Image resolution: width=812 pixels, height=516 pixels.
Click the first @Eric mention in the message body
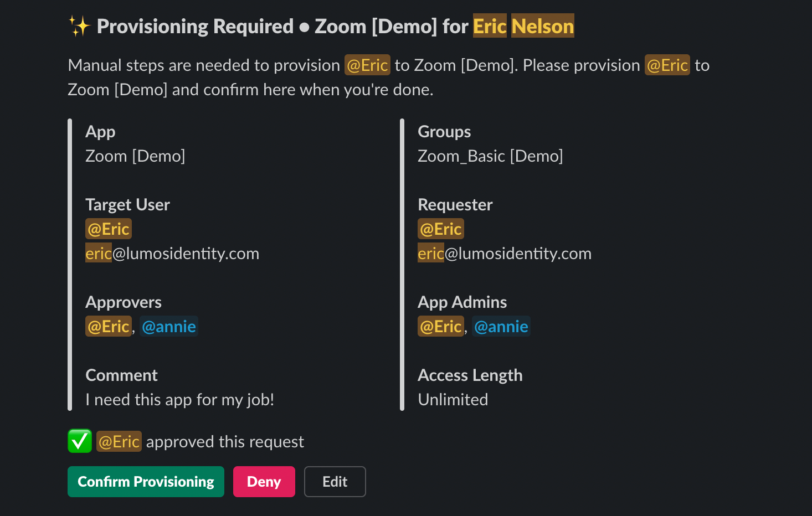pos(367,65)
